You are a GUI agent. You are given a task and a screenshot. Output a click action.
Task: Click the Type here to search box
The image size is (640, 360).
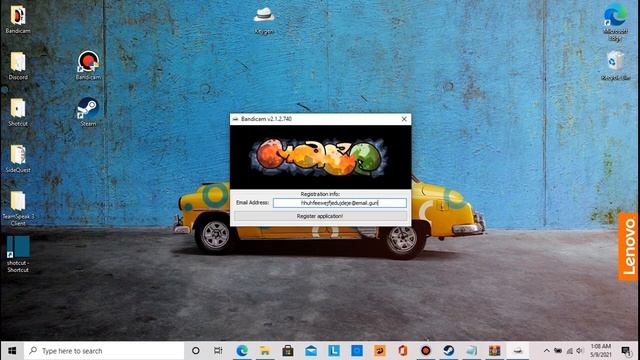104,351
